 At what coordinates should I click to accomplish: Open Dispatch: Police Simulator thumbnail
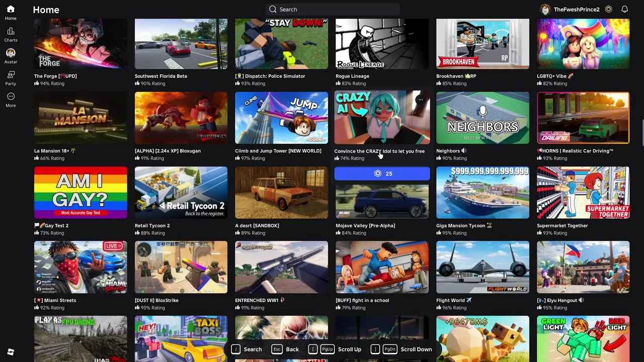pos(281,44)
